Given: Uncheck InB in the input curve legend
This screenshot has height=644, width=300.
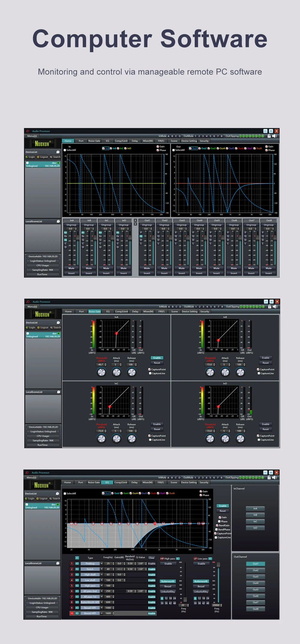Looking at the screenshot, I should tap(111, 148).
